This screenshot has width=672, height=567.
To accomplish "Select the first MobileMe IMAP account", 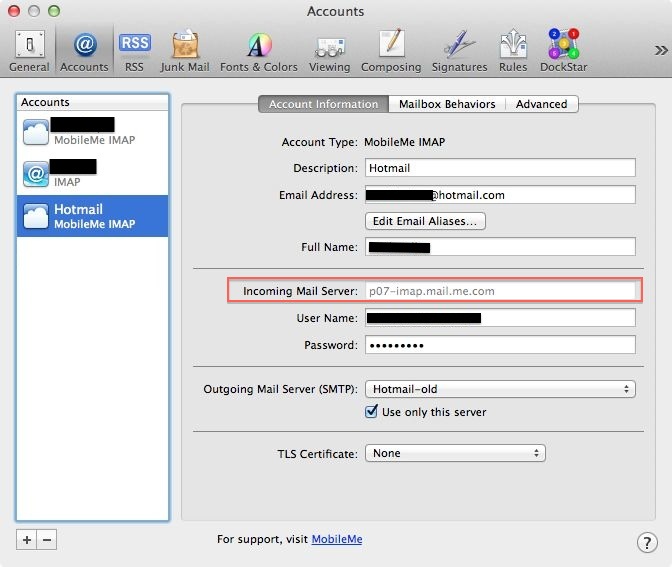I will pyautogui.click(x=93, y=132).
